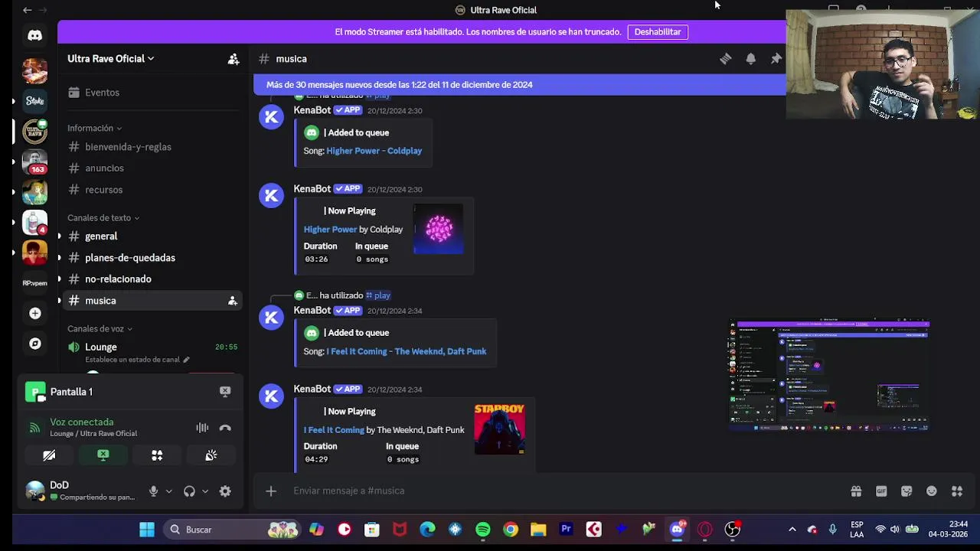Image resolution: width=980 pixels, height=551 pixels.
Task: Open recursos channel
Action: [x=152, y=190]
